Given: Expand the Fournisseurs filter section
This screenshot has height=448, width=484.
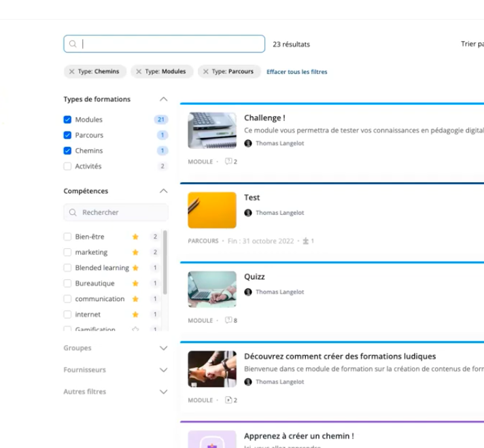Looking at the screenshot, I should click(x=164, y=370).
